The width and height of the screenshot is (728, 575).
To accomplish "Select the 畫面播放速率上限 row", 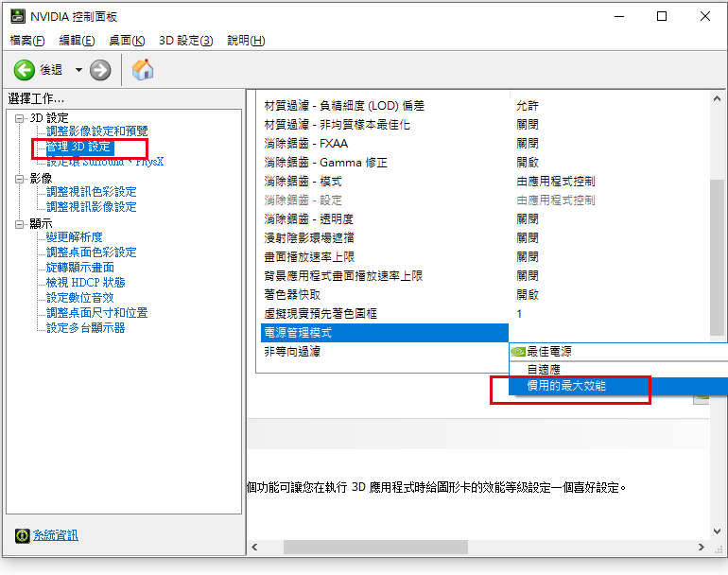I will 385,257.
